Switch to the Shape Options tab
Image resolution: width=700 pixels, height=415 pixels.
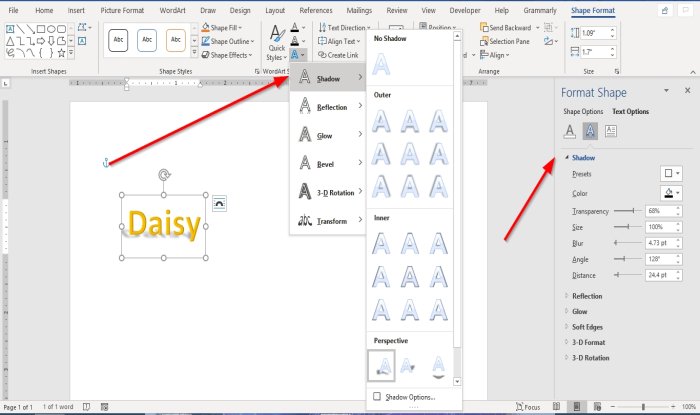click(x=583, y=111)
